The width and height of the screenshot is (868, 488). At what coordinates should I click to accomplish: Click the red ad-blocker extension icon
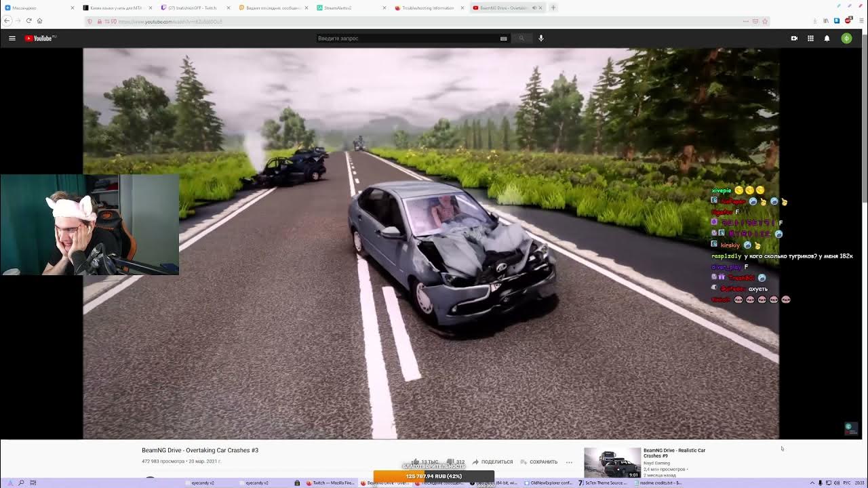[848, 21]
